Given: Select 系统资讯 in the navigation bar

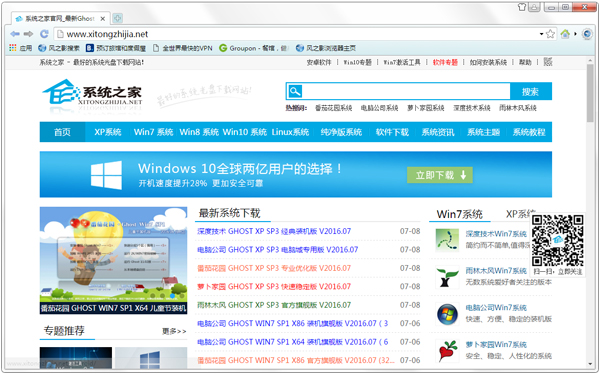Looking at the screenshot, I should tap(438, 132).
